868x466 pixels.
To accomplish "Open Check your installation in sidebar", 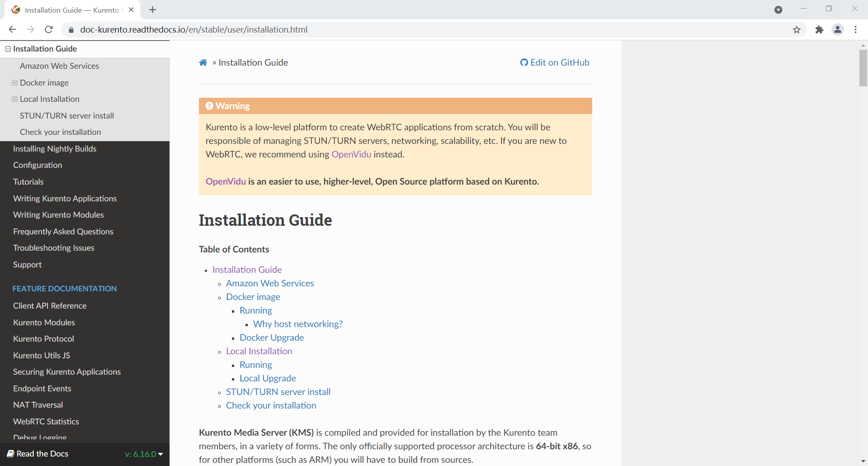I will click(x=60, y=132).
